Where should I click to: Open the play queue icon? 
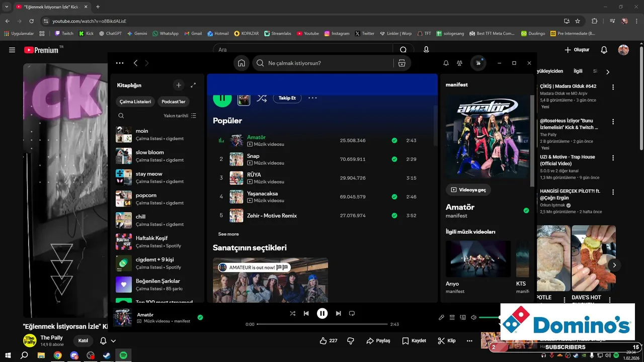point(452,318)
